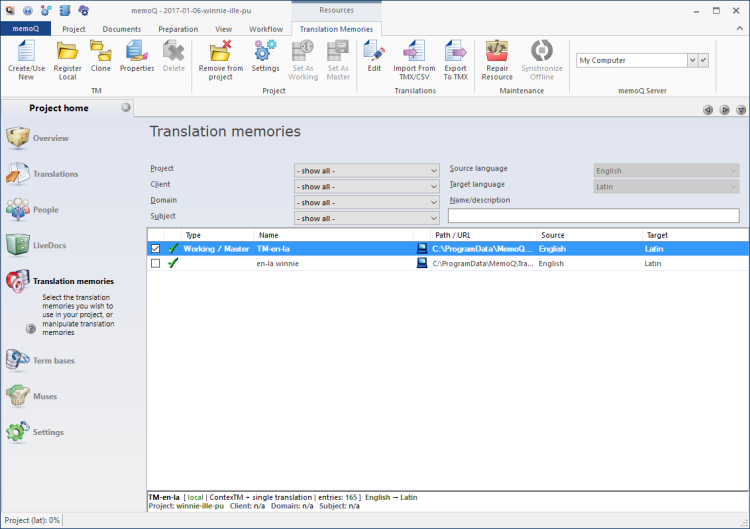Click previous tab arrow button
This screenshot has width=750, height=529.
click(x=708, y=110)
